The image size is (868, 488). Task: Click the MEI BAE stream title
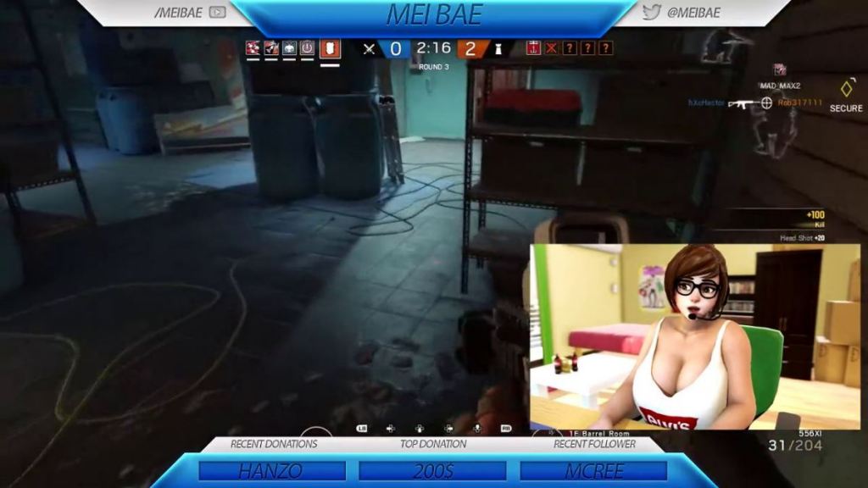click(x=434, y=15)
